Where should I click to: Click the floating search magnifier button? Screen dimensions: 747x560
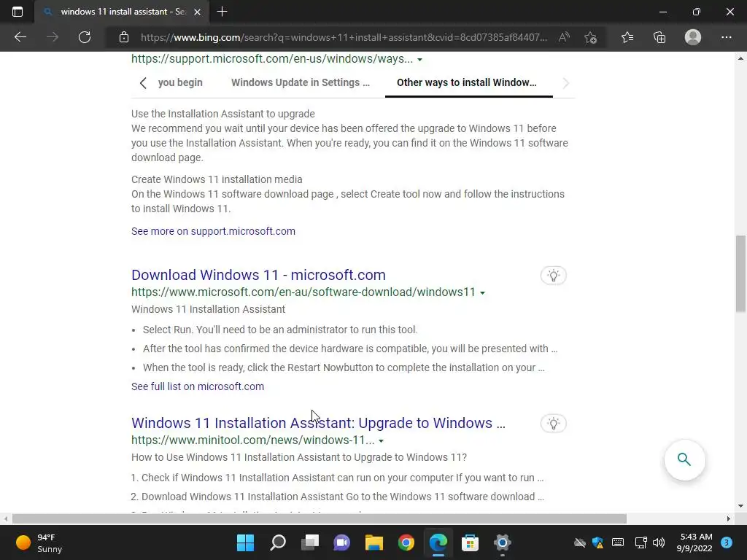tap(684, 459)
